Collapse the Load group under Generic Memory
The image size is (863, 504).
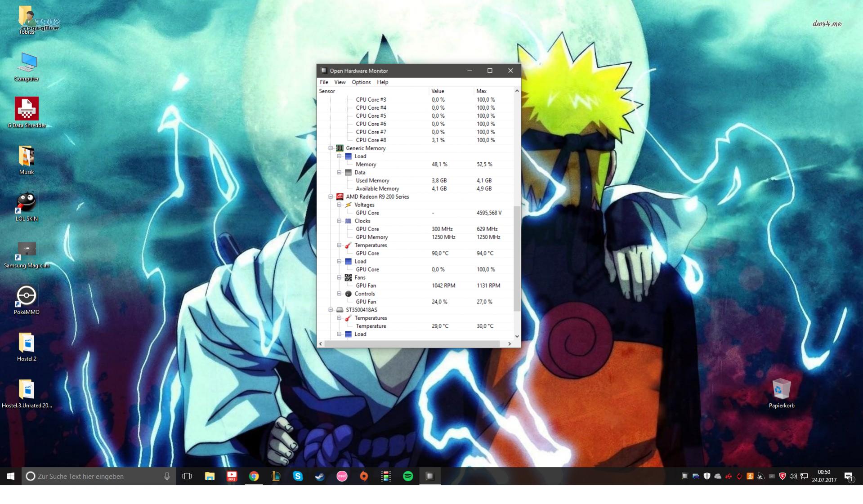[x=339, y=156]
